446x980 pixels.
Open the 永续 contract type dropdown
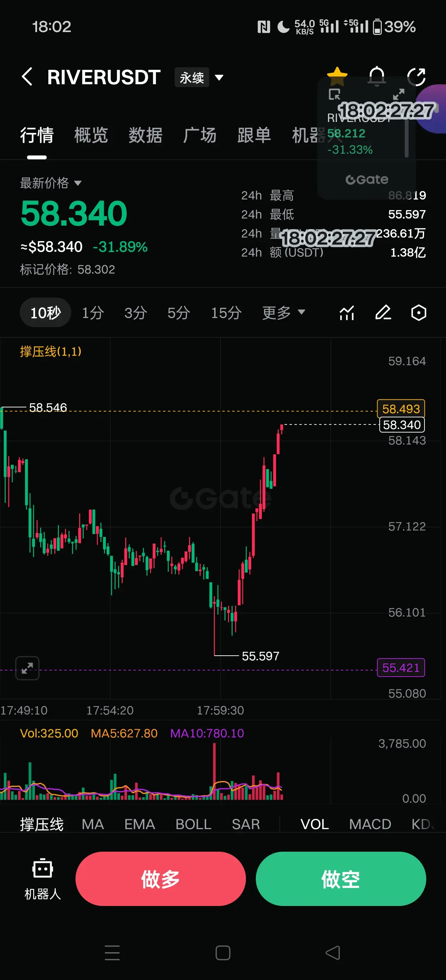tap(199, 78)
